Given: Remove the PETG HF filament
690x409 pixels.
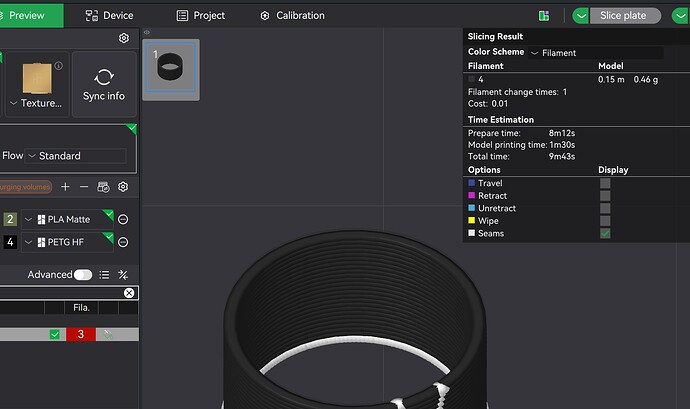Looking at the screenshot, I should 123,242.
